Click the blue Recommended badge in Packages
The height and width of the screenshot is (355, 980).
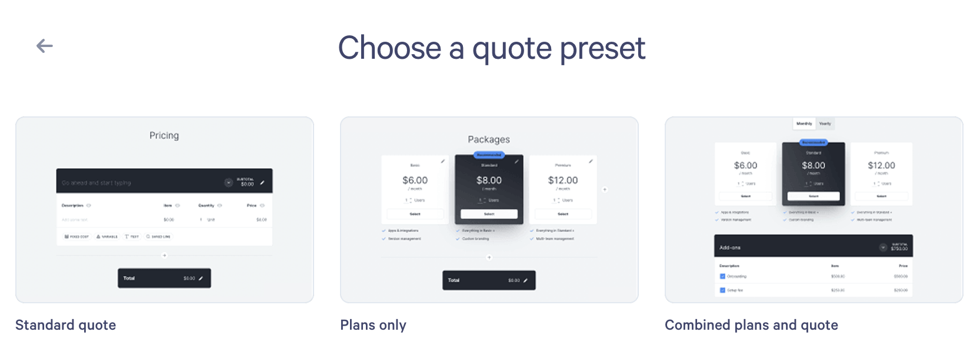tap(489, 155)
